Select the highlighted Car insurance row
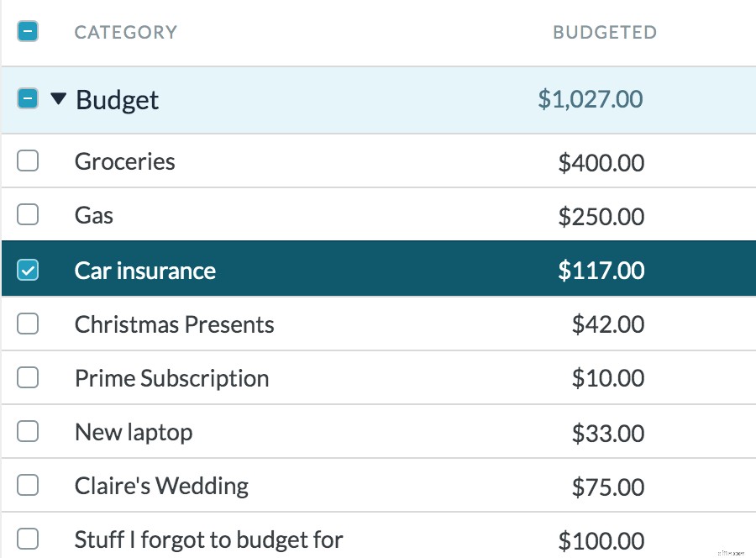The width and height of the screenshot is (756, 558). pyautogui.click(x=378, y=270)
